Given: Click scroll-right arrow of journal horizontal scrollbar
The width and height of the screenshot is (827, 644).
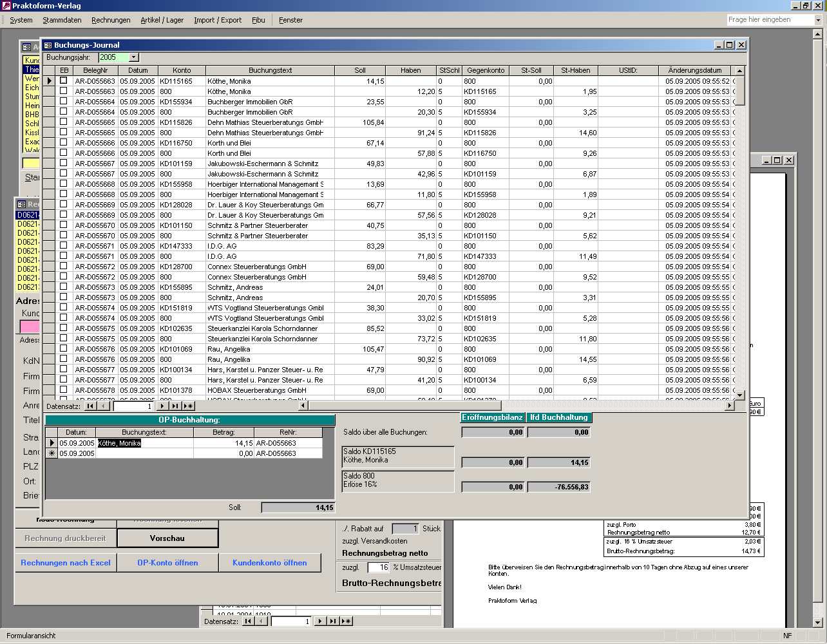Looking at the screenshot, I should [x=730, y=406].
